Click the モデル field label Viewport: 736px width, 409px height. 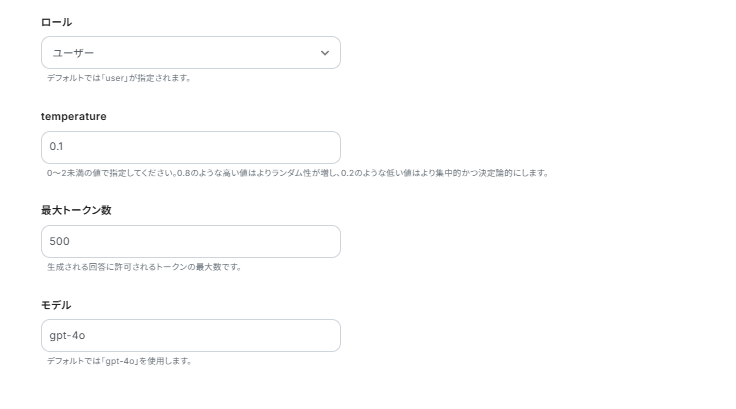pos(56,304)
